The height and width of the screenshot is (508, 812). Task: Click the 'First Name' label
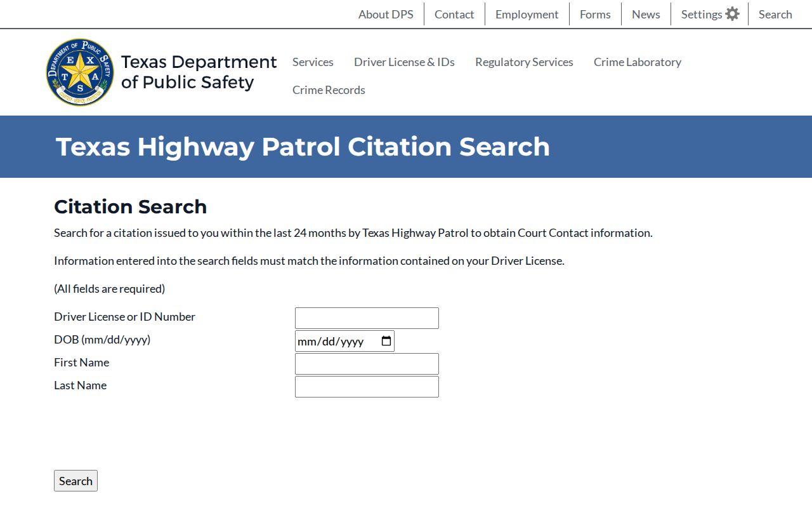81,363
